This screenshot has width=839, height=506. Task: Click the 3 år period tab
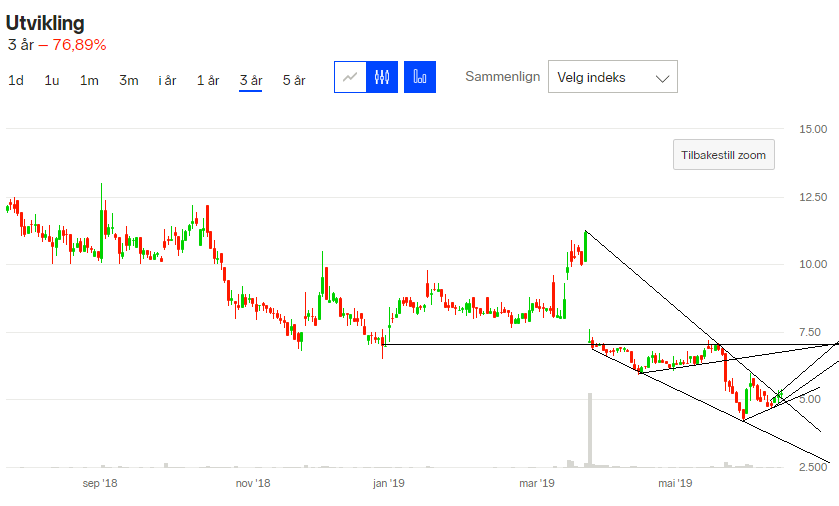250,80
